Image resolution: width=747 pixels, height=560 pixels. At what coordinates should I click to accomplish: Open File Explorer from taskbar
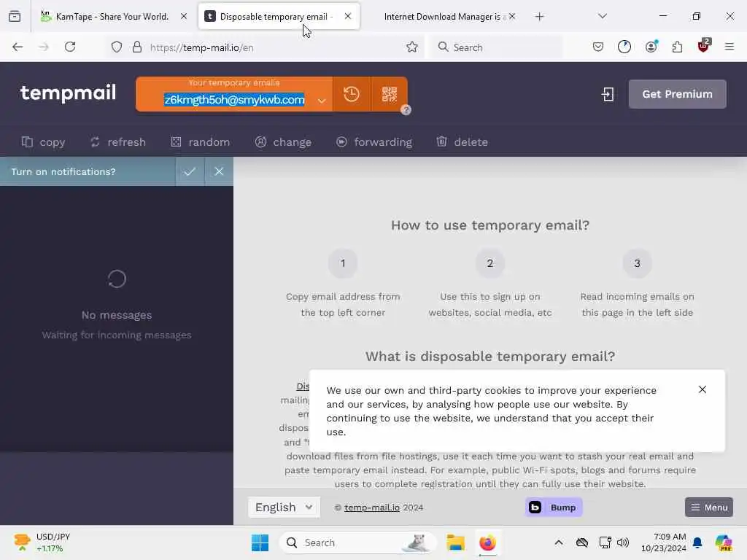pyautogui.click(x=455, y=542)
